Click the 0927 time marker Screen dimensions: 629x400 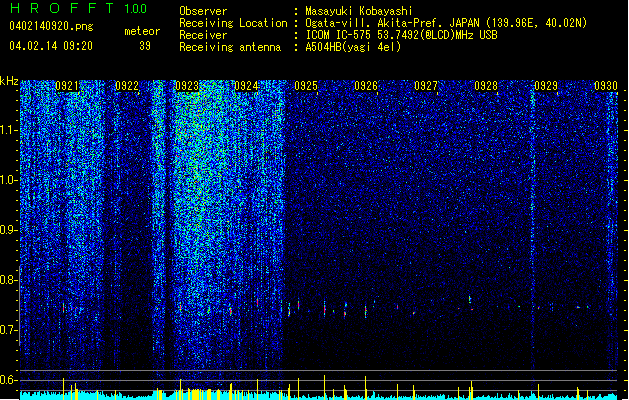tap(426, 86)
